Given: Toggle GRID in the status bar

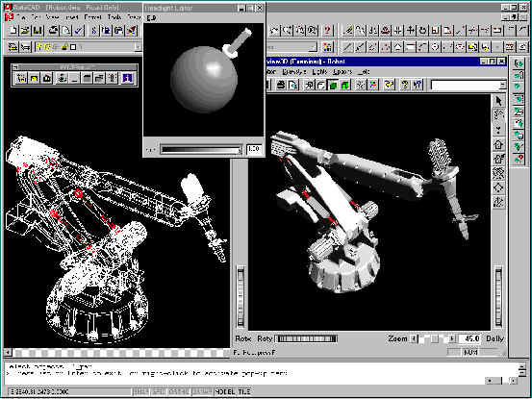Looking at the screenshot, I should pos(158,392).
